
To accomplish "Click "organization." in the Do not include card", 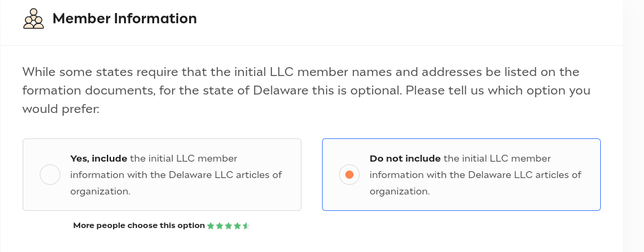I will [x=399, y=192].
